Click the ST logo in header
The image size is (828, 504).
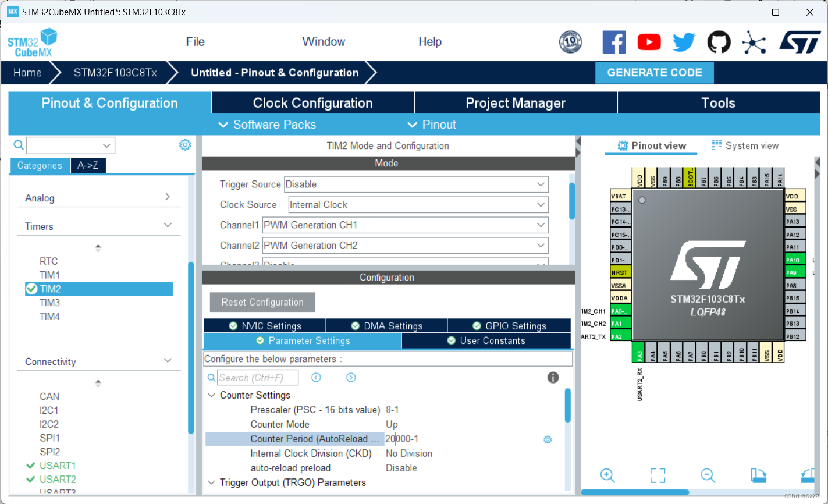coord(800,42)
